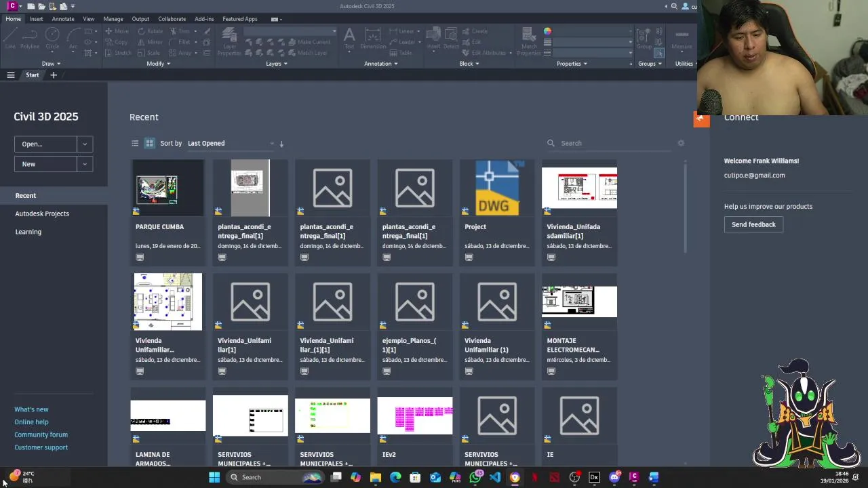
Task: Expand the New button dropdown arrow
Action: pos(85,164)
